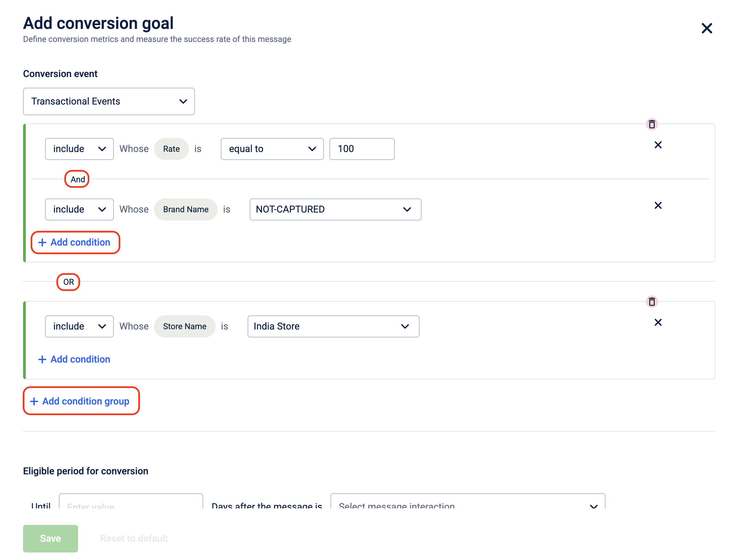Viewport: 740px width, 560px height.
Task: Click Add condition in first group
Action: coord(75,243)
